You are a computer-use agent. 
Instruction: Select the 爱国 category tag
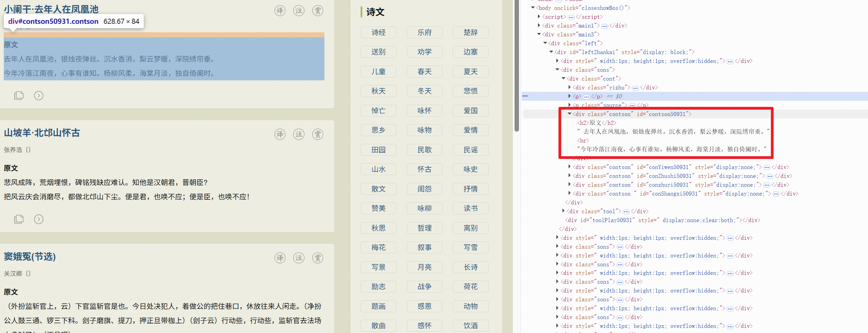pos(471,111)
